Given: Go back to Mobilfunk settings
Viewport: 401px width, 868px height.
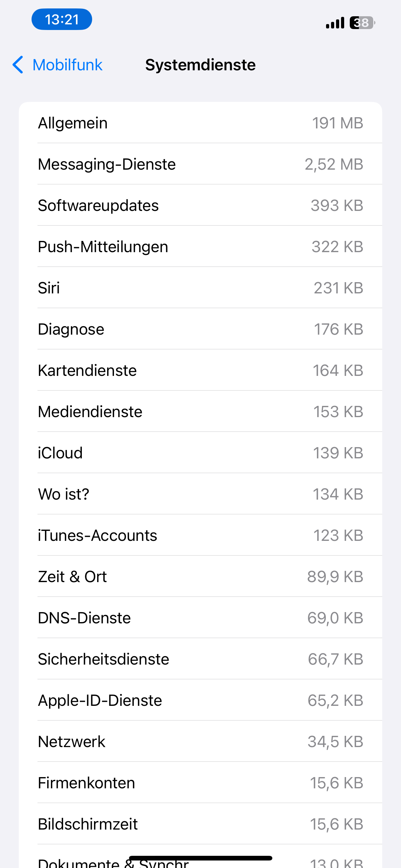Looking at the screenshot, I should pyautogui.click(x=67, y=65).
